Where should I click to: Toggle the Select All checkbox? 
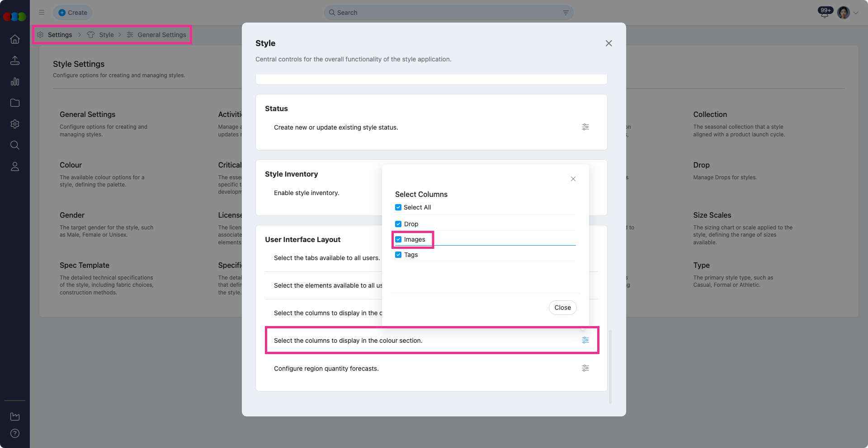tap(398, 207)
